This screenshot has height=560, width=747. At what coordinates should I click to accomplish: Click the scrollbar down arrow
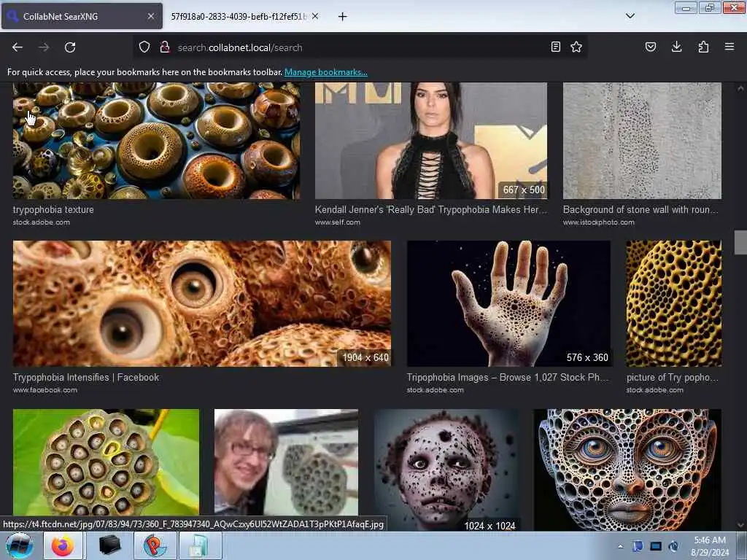pos(740,525)
